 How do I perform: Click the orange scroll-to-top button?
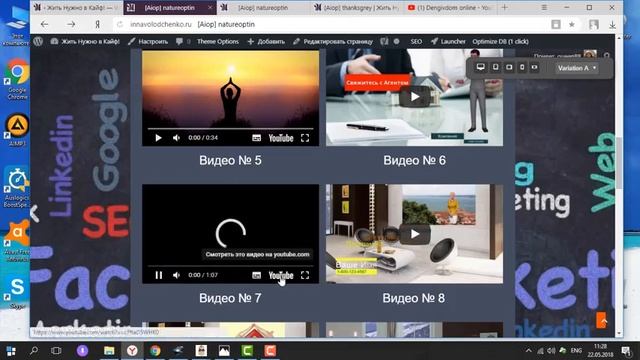point(602,320)
